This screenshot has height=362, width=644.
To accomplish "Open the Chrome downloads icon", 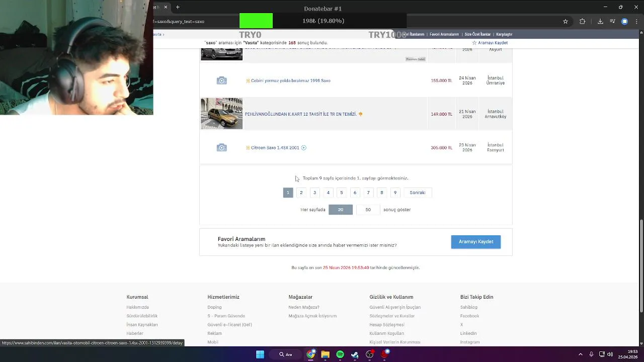I will 600,22.
